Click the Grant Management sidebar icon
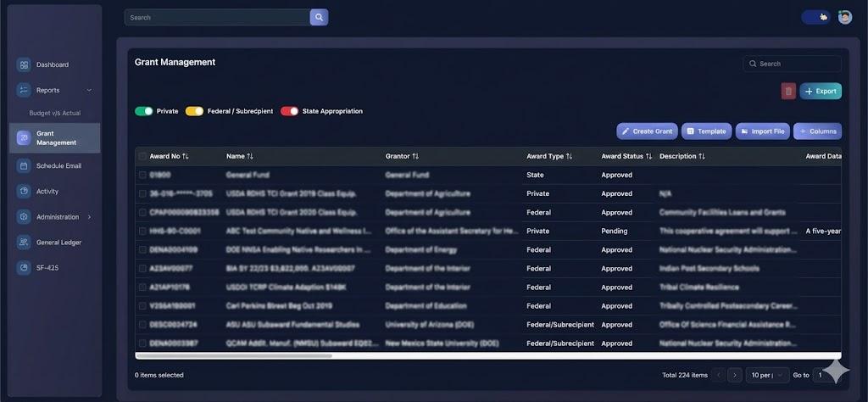Screen dimensions: 868x402 point(24,138)
